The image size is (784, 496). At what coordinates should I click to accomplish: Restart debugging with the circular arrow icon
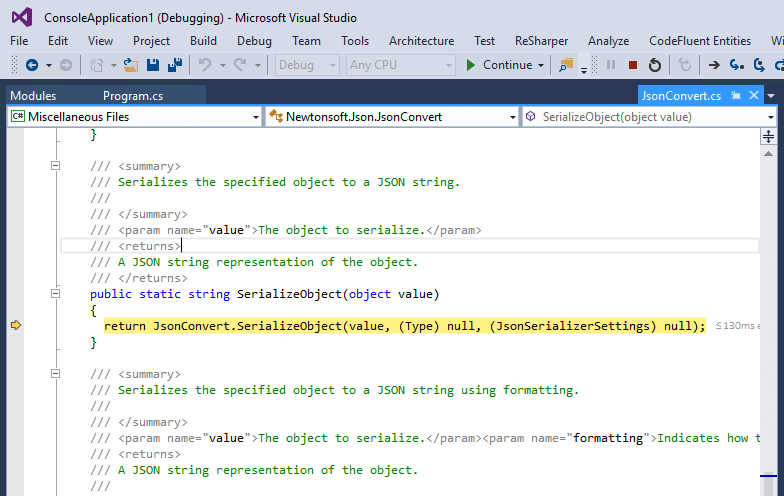coord(654,65)
